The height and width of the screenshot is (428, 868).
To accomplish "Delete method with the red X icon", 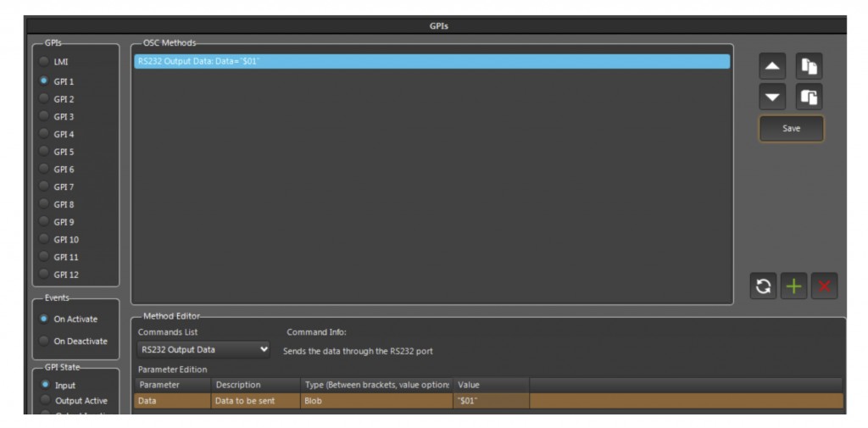I will coord(823,286).
